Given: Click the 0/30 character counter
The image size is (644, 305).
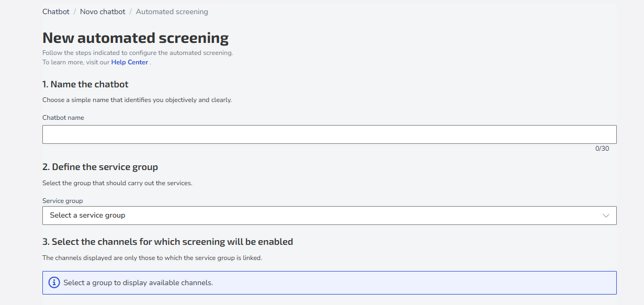Looking at the screenshot, I should [x=602, y=149].
